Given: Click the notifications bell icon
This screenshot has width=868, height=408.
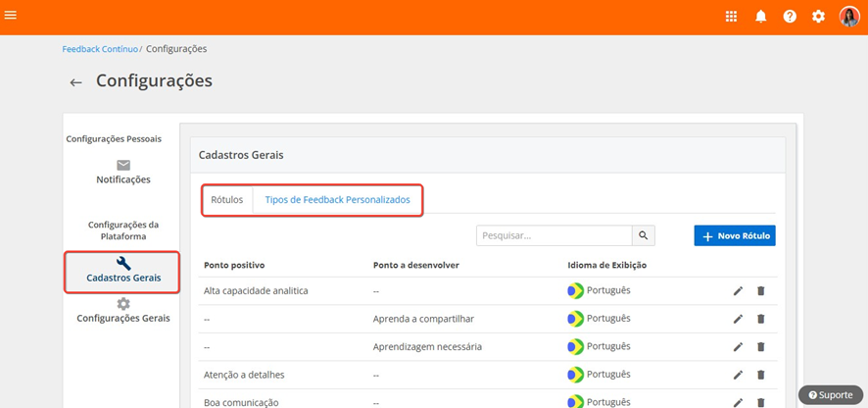Looking at the screenshot, I should [x=761, y=17].
